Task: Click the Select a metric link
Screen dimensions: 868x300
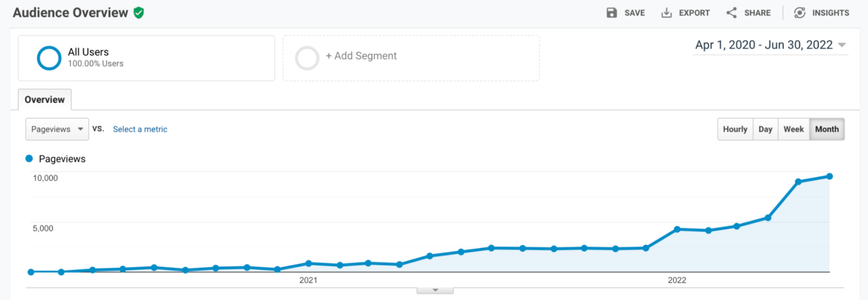Action: point(140,129)
